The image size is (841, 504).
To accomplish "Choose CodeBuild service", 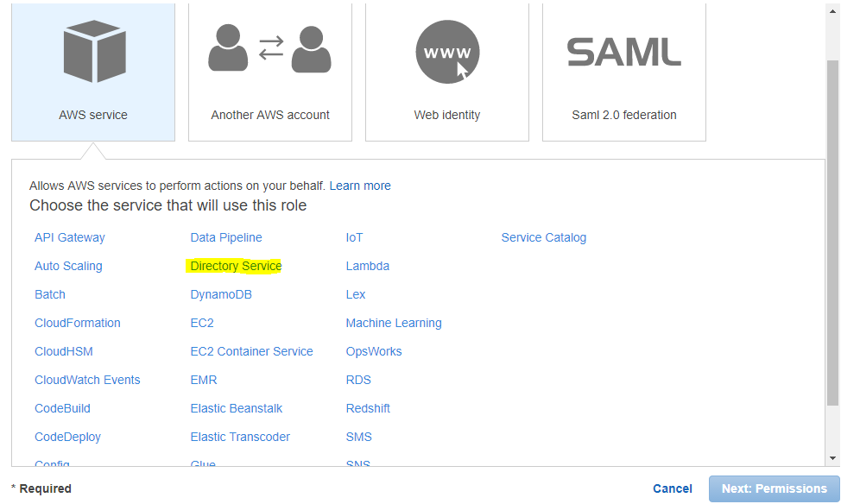I will pos(62,408).
